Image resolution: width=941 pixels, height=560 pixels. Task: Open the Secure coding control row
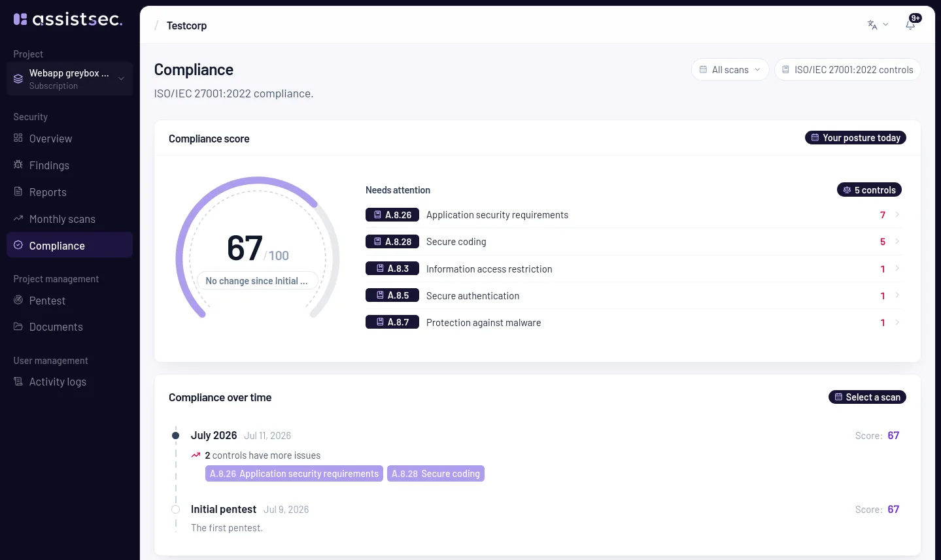(x=633, y=242)
